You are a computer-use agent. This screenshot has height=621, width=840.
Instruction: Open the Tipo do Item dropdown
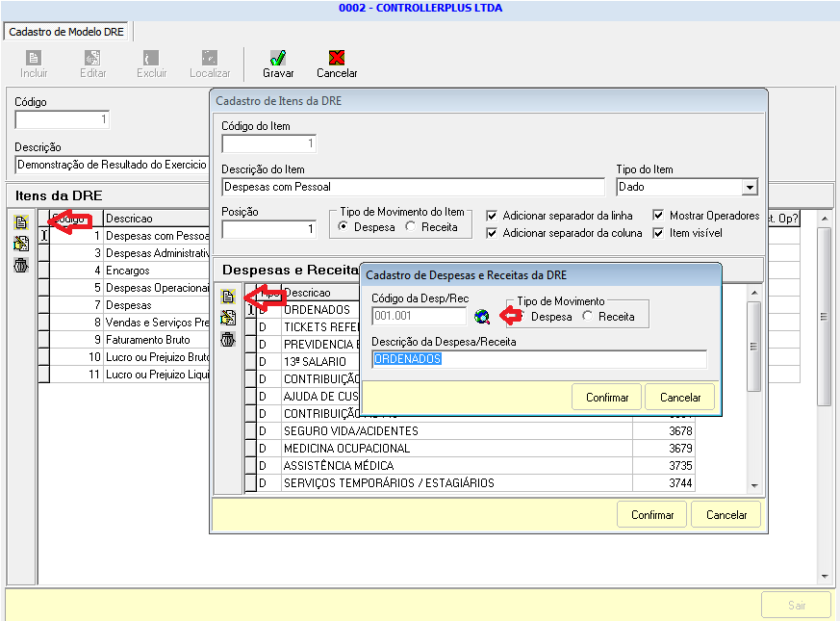[750, 187]
